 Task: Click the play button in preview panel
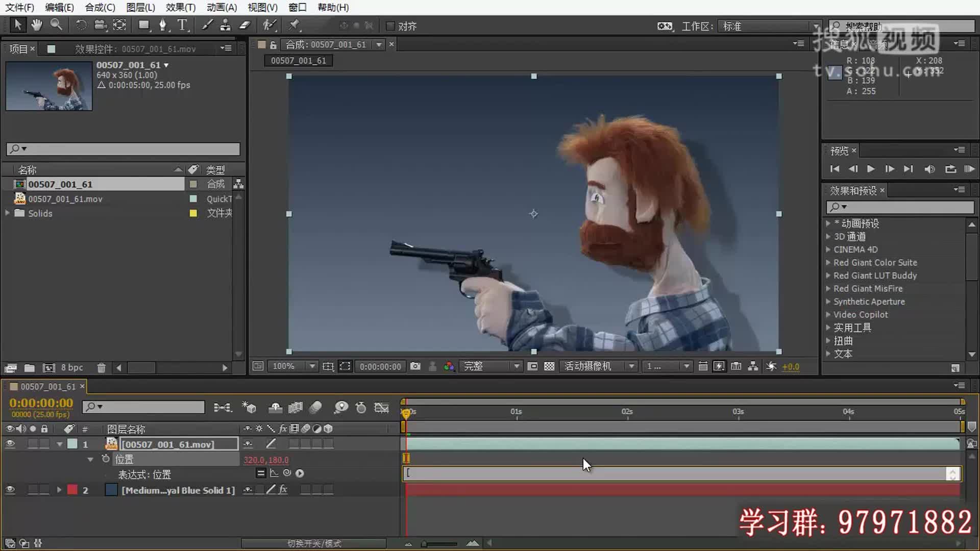871,169
